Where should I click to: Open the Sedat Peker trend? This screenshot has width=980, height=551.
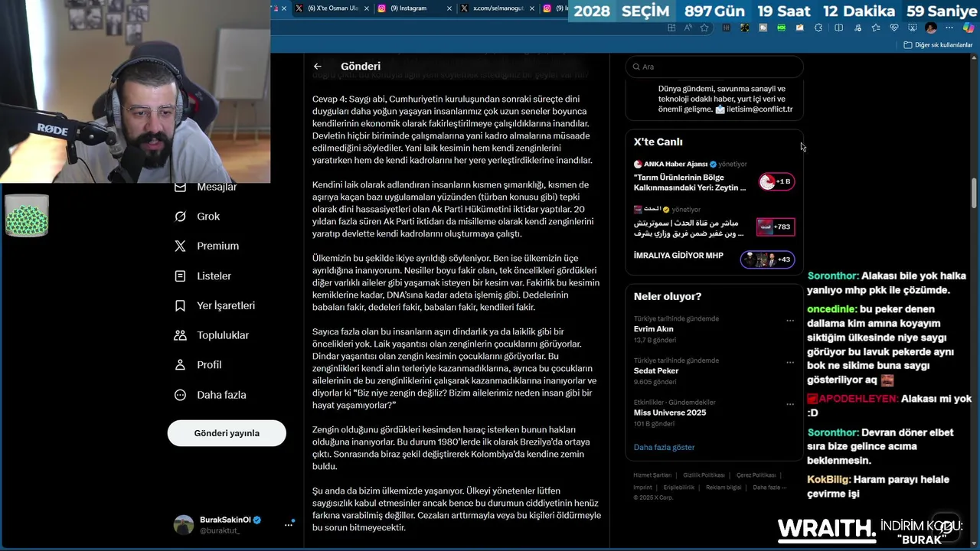coord(656,371)
